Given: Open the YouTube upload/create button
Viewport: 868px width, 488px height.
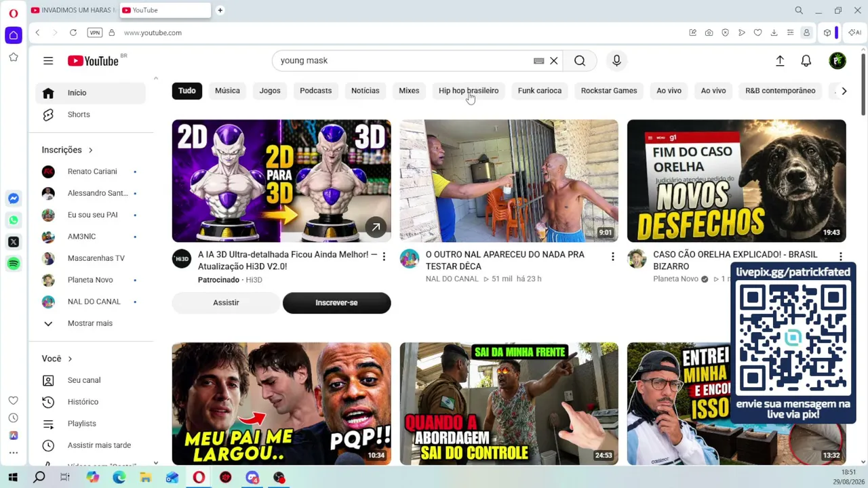Looking at the screenshot, I should 780,61.
